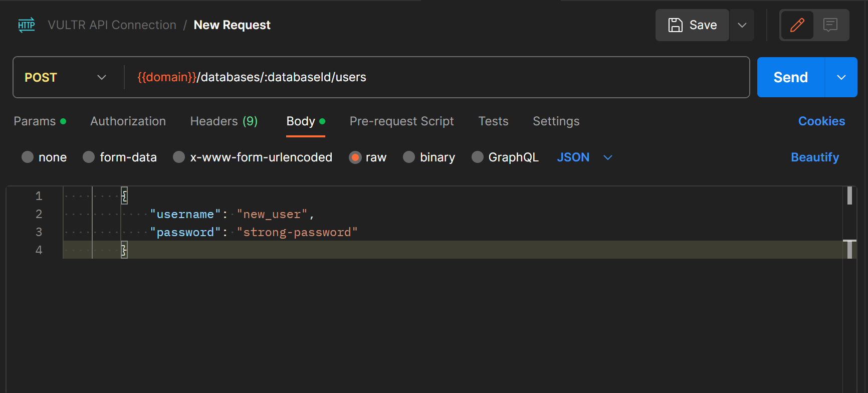
Task: Open the POST method dropdown
Action: click(66, 77)
